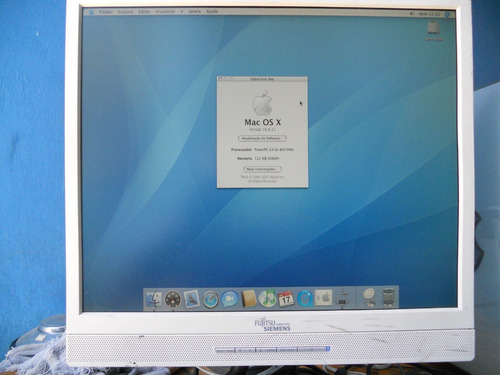The height and width of the screenshot is (375, 500).
Task: Launch Dashboard from the dock
Action: click(x=173, y=299)
